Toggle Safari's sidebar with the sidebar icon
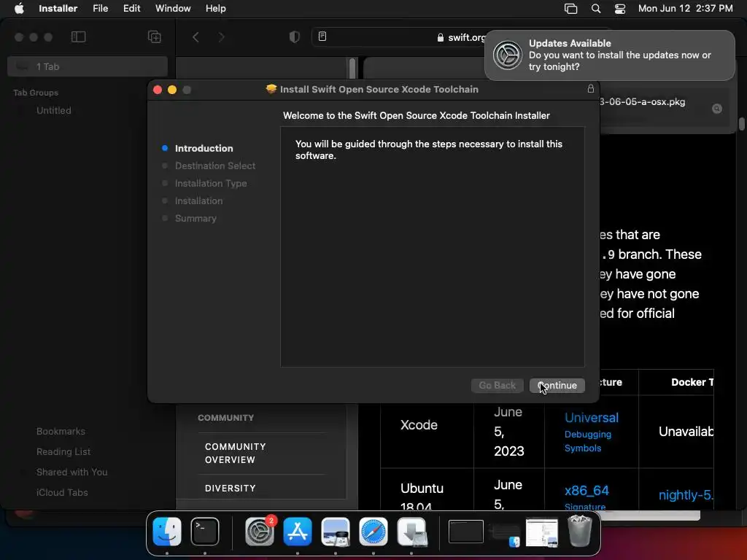This screenshot has height=560, width=747. (78, 36)
